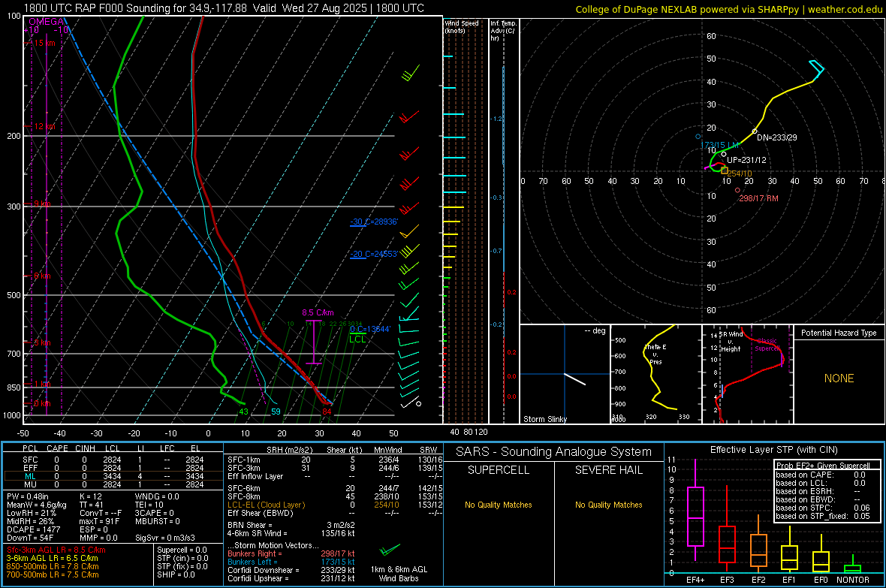Click the green "LCL" marker label
Image resolution: width=886 pixels, height=588 pixels.
click(357, 339)
